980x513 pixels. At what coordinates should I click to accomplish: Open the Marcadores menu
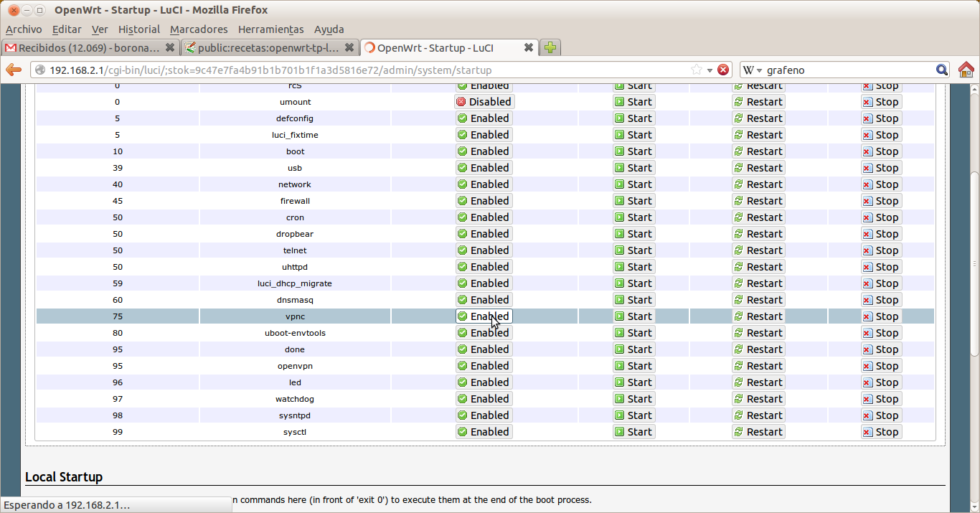[199, 29]
